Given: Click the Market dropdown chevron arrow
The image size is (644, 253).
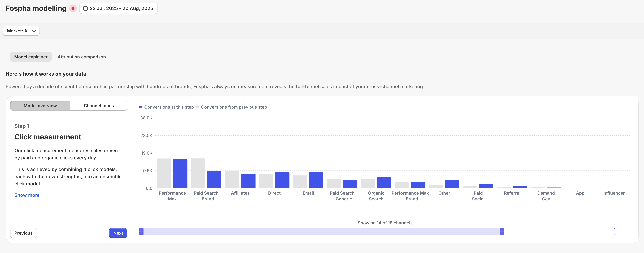Looking at the screenshot, I should 34,31.
